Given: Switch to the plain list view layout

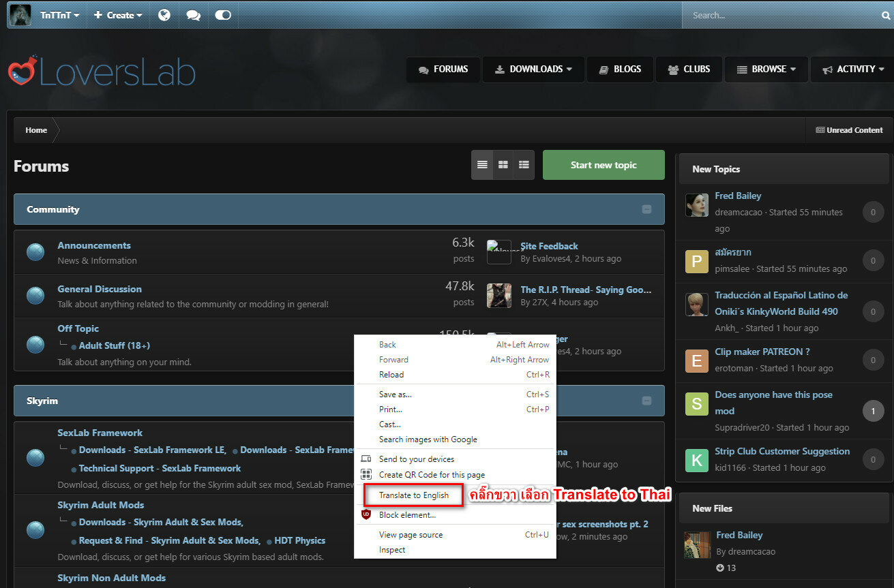Looking at the screenshot, I should pos(482,165).
